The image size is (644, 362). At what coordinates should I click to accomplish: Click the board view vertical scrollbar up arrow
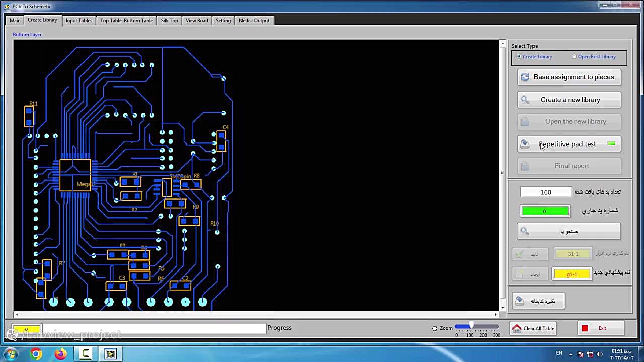coord(502,44)
